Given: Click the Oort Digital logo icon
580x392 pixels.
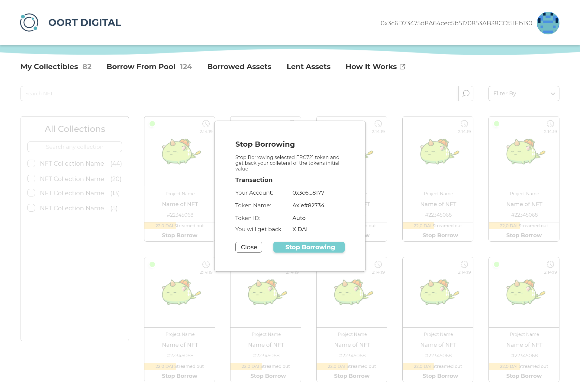Looking at the screenshot, I should 29,23.
